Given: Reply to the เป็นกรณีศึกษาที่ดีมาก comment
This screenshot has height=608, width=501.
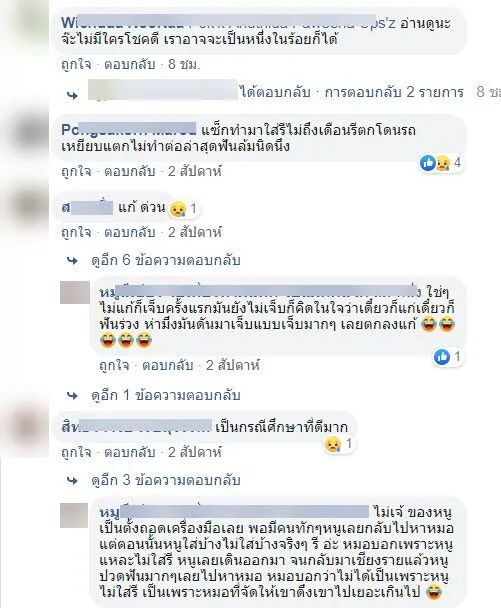Looking at the screenshot, I should 130,452.
